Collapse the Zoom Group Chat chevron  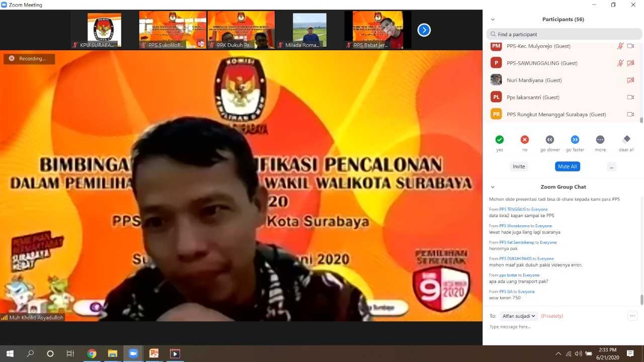click(x=493, y=187)
